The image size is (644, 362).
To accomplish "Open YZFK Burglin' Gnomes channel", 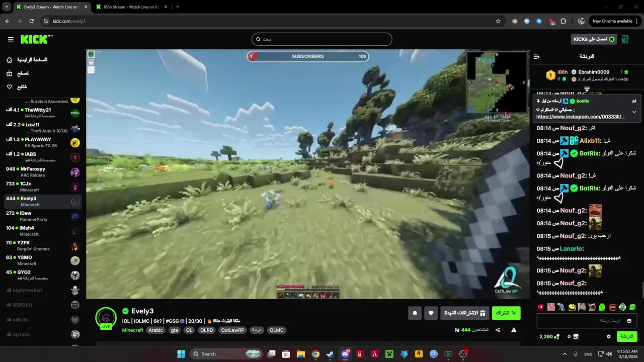I will click(42, 245).
